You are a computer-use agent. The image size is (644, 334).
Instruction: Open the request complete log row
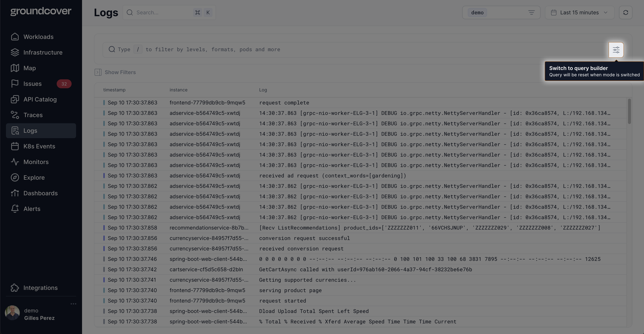[284, 103]
